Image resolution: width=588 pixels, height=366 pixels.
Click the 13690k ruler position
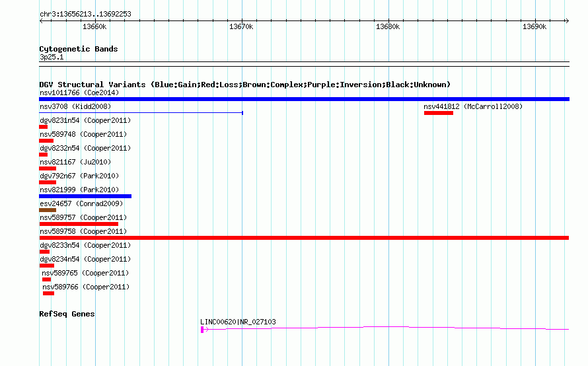click(x=534, y=26)
